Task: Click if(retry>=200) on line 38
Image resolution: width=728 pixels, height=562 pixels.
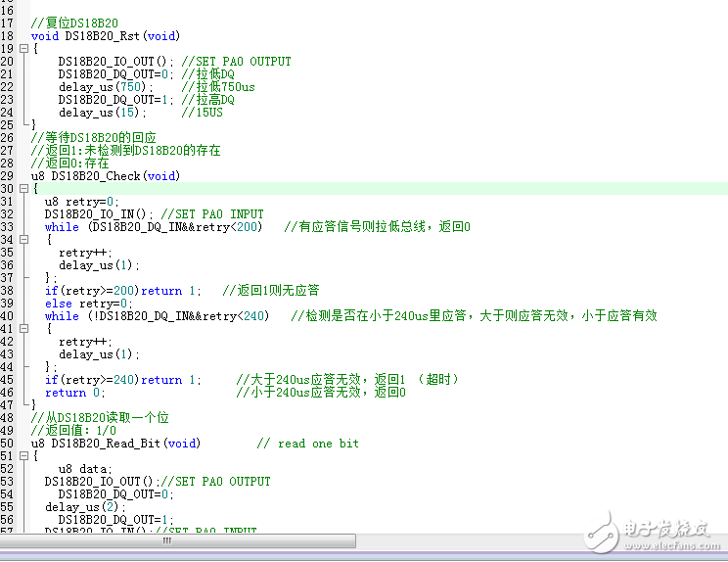Action: coord(92,291)
